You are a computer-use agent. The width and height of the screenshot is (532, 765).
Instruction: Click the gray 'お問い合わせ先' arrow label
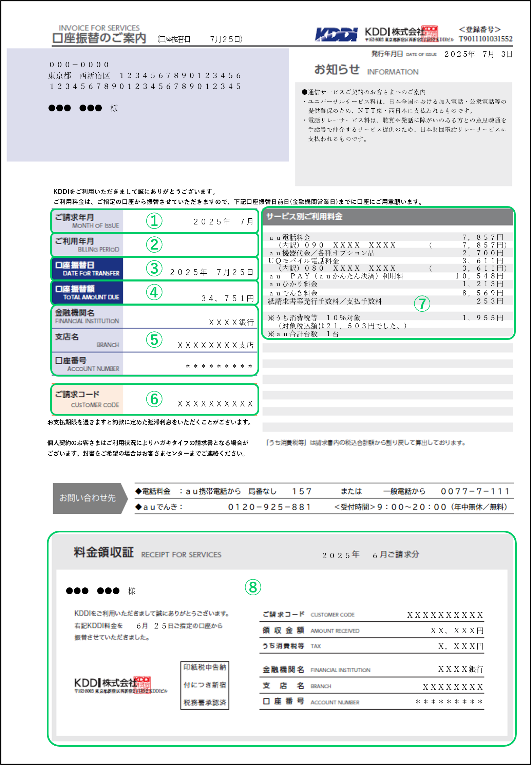tap(90, 498)
